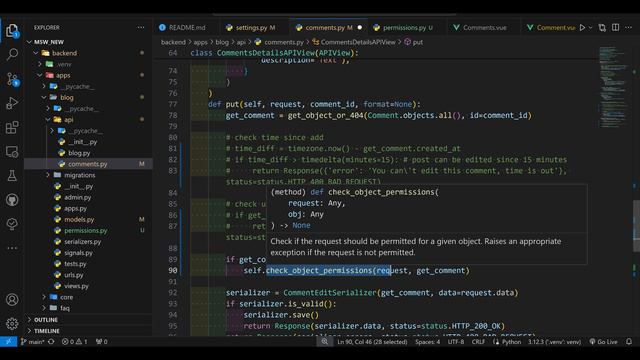
Task: Open editor More Actions ellipsis
Action: point(629,27)
